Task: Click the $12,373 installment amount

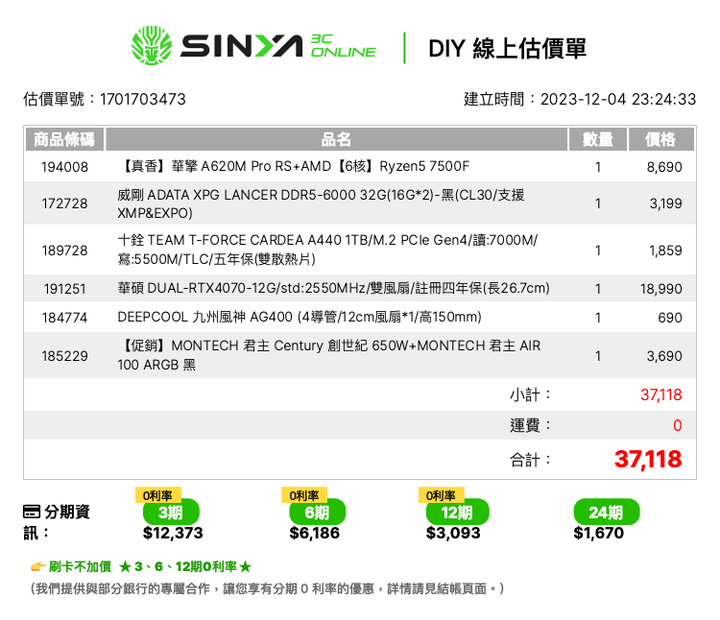Action: click(173, 533)
